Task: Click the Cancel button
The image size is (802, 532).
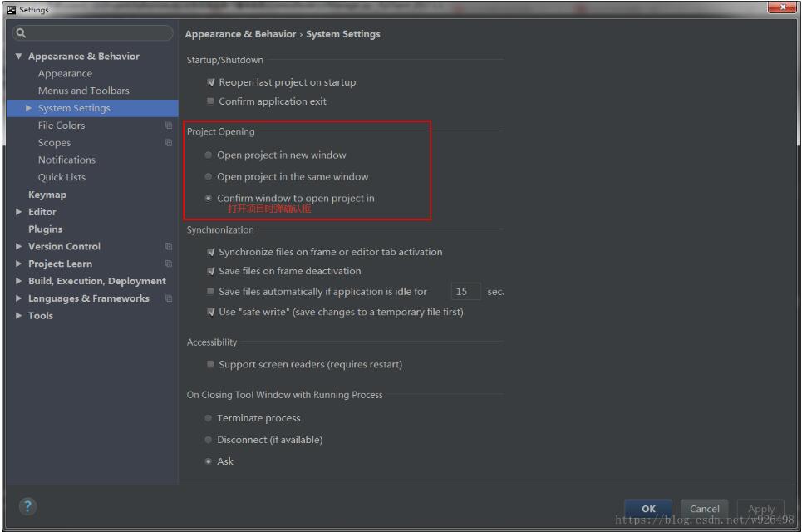Action: [x=704, y=509]
